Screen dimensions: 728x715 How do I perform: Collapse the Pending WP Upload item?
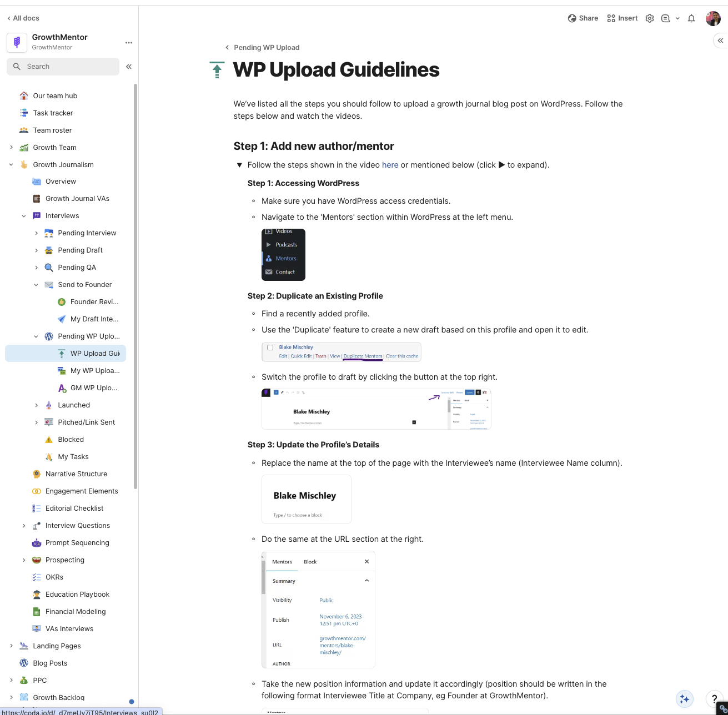coord(36,336)
